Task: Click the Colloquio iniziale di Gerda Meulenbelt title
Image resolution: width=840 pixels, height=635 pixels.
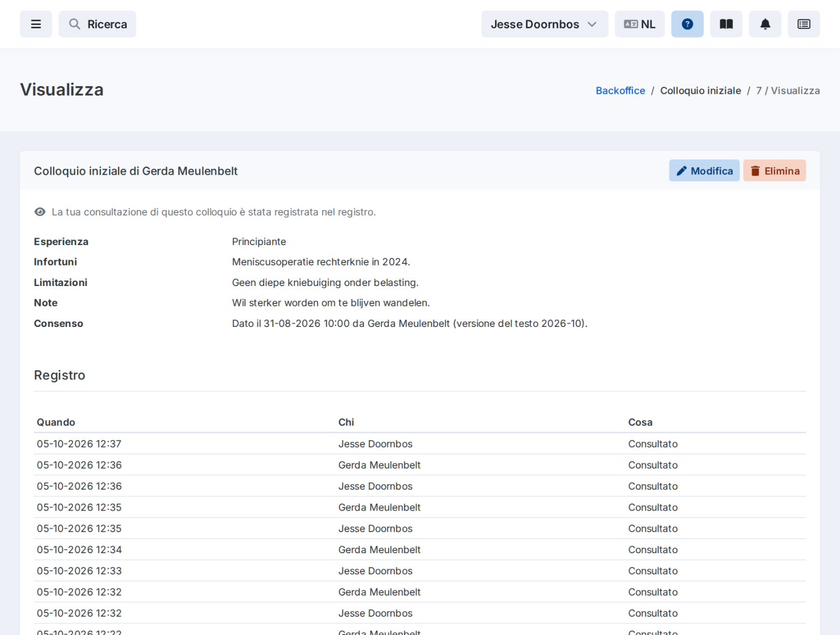Action: point(135,171)
